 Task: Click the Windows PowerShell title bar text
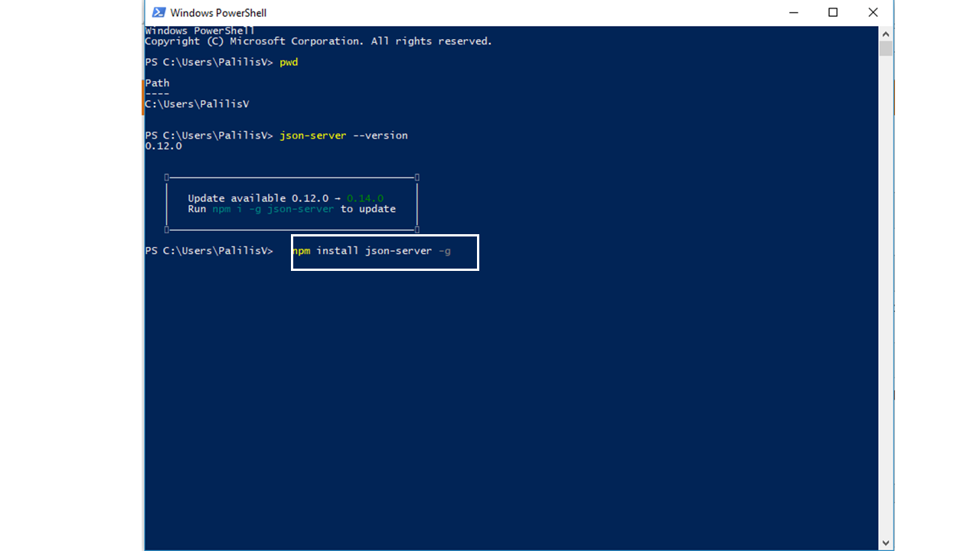220,12
